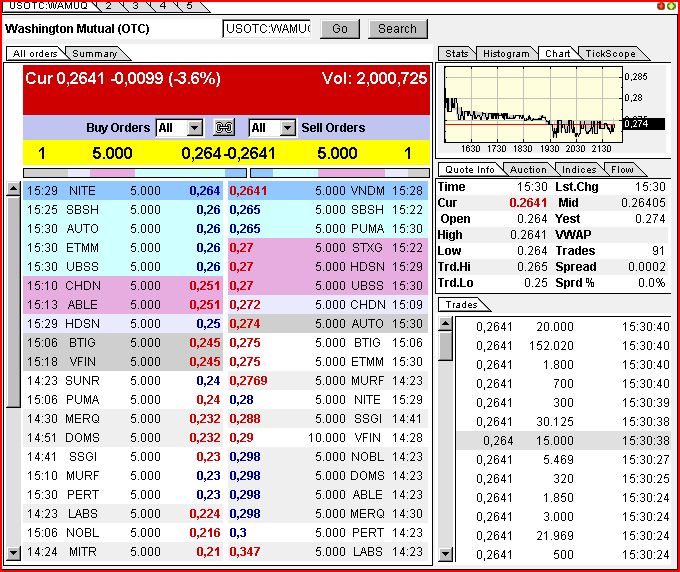This screenshot has width=680, height=572.
Task: Switch to the All orders tab
Action: (x=35, y=53)
